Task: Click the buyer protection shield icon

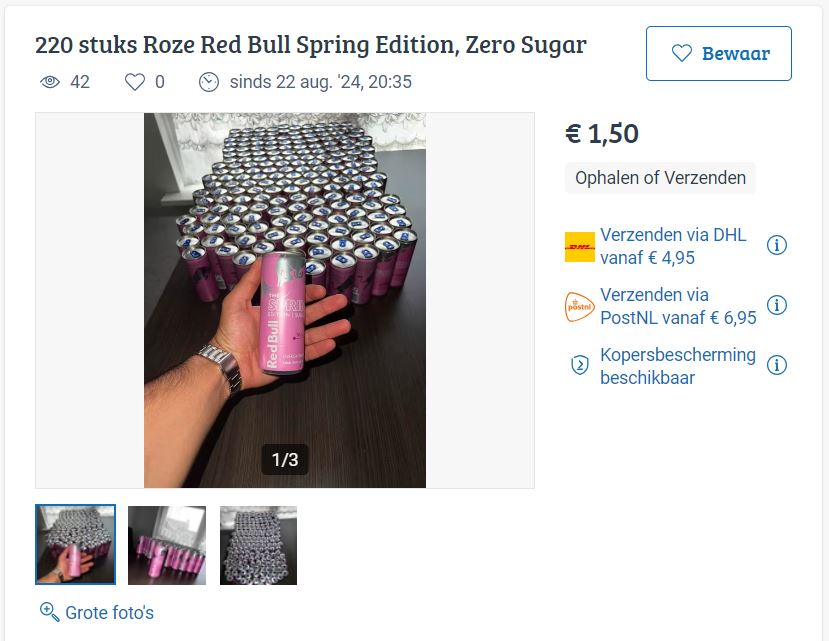Action: tap(580, 366)
